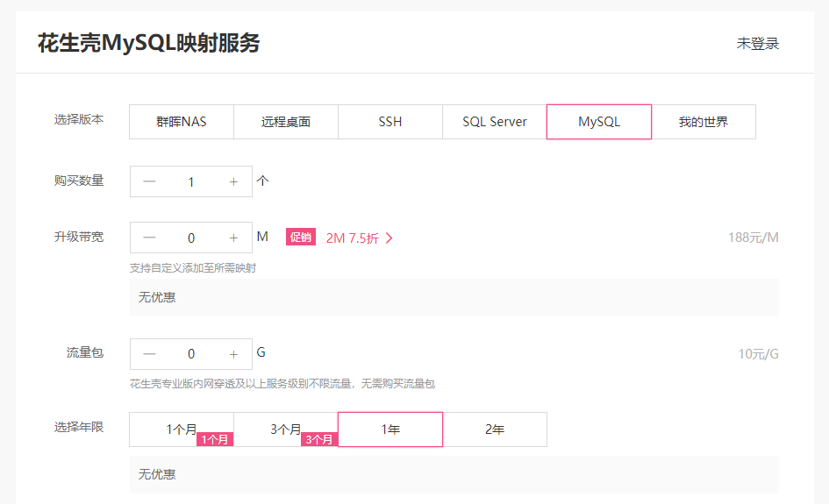The image size is (829, 504).
Task: Click the 购买数量 value field showing 1
Action: tap(191, 181)
